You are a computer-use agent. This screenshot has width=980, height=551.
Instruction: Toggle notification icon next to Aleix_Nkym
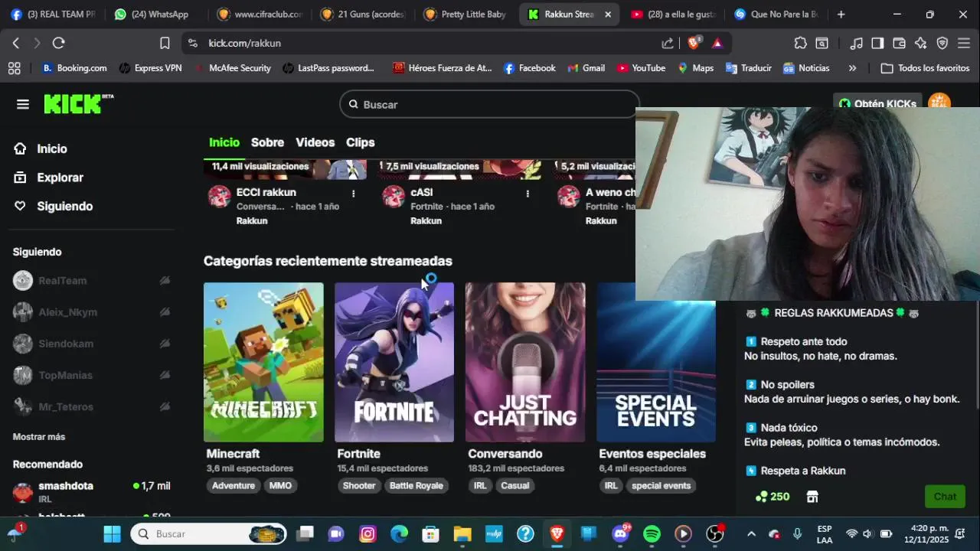[165, 312]
